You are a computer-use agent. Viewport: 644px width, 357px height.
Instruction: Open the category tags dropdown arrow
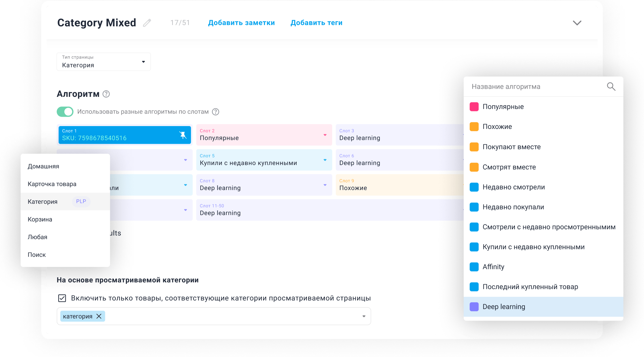click(364, 316)
